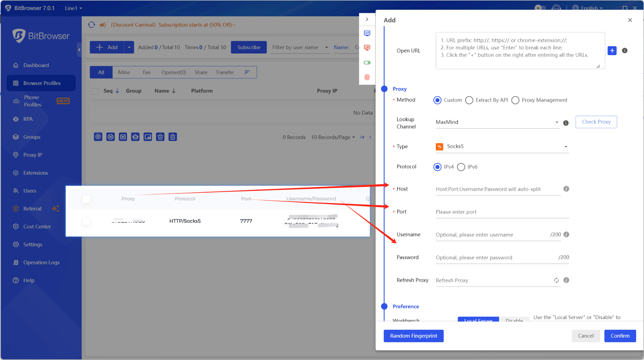This screenshot has height=360, width=644.
Task: Jump to basic settings section icon
Action: click(x=367, y=33)
